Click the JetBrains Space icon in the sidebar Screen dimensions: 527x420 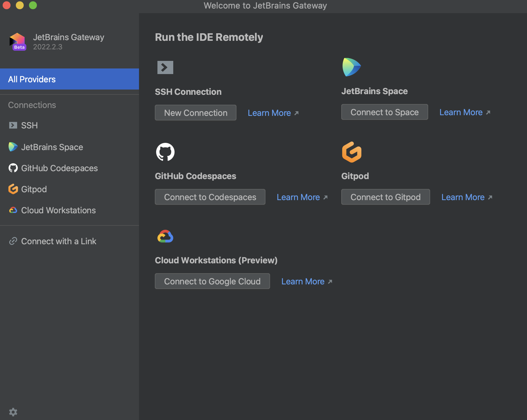[x=13, y=147]
